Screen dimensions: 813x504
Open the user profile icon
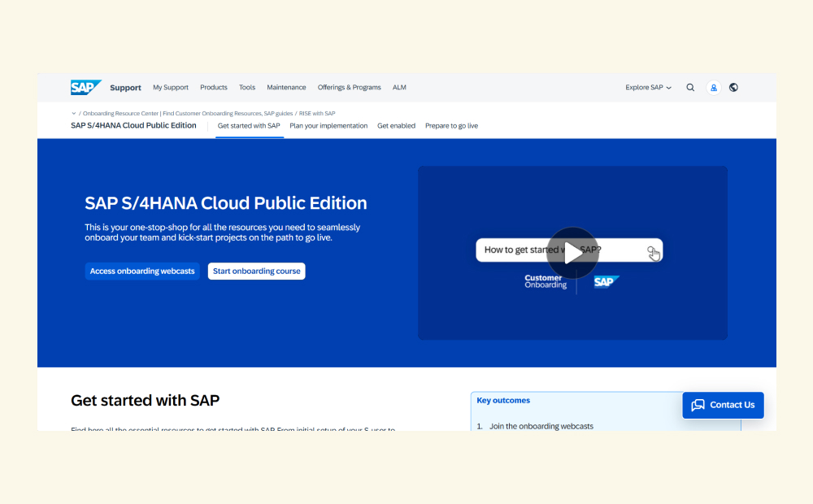coord(714,88)
